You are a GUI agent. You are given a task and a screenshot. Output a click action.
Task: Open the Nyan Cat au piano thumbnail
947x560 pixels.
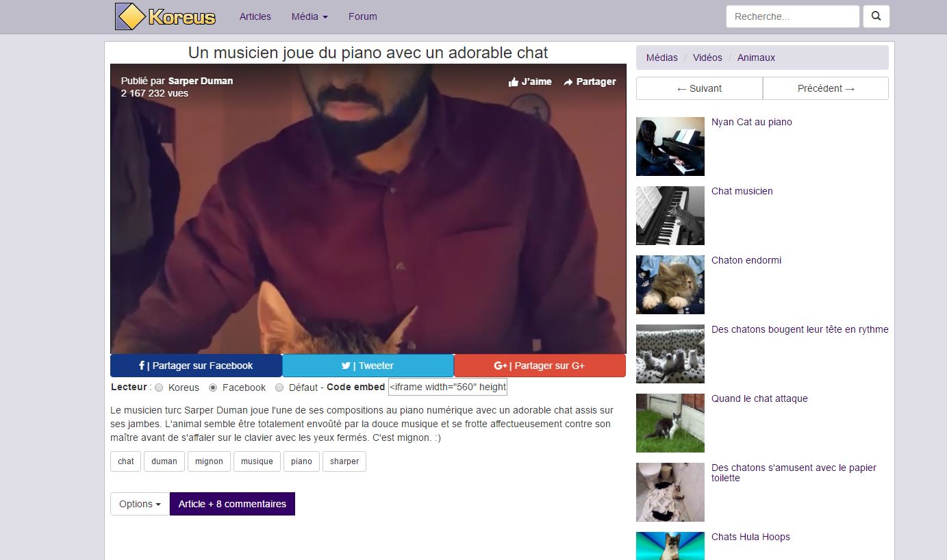(670, 147)
